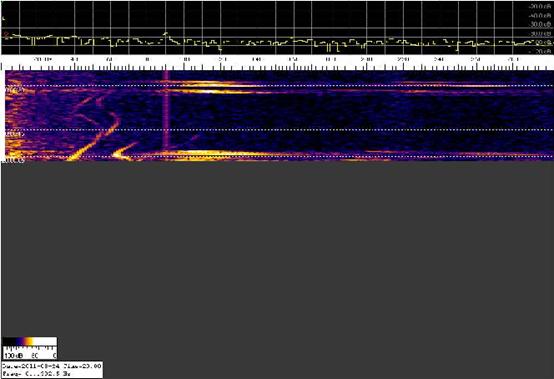
Task: Select the Date and Time info box
Action: (x=52, y=370)
